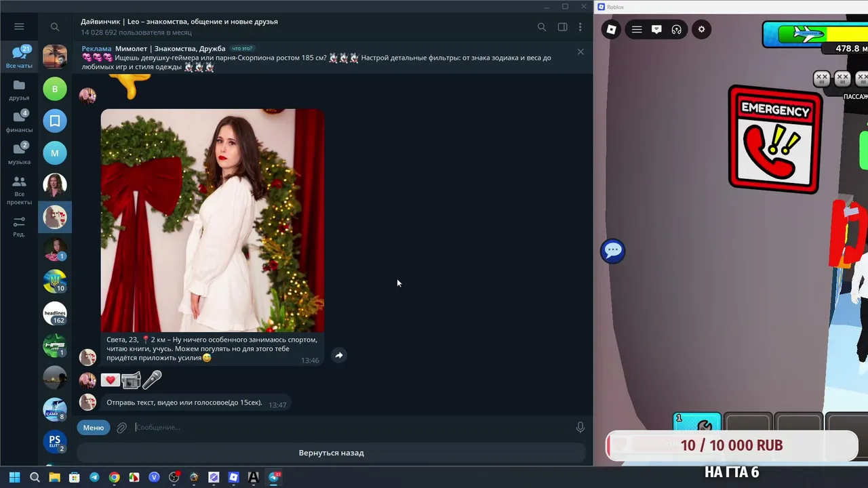868x488 pixels.
Task: Open Roblox game settings gear
Action: point(701,29)
